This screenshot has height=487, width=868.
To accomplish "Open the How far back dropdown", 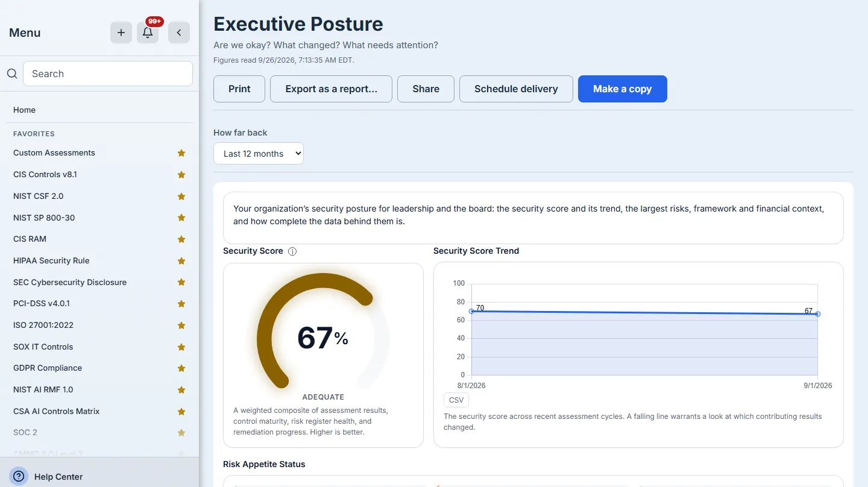I will (x=259, y=154).
